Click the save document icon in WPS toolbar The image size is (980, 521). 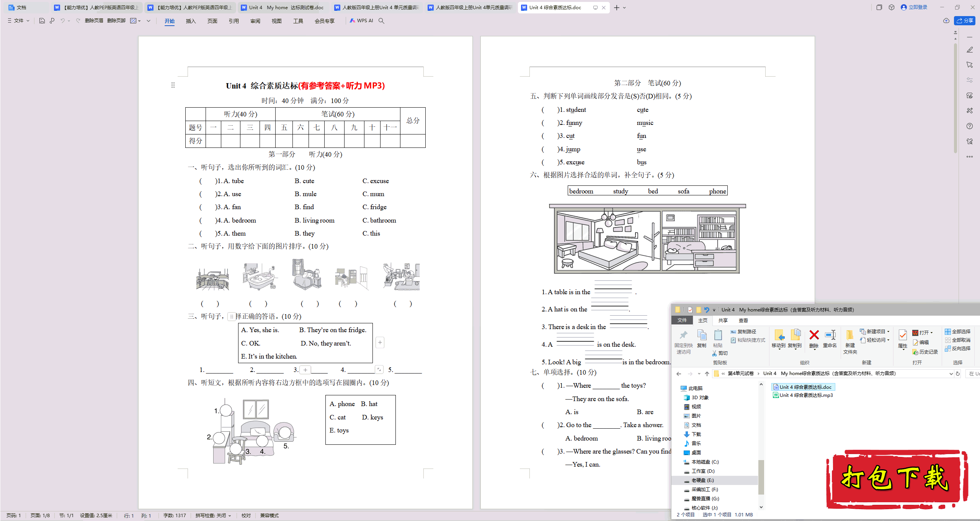coord(42,21)
